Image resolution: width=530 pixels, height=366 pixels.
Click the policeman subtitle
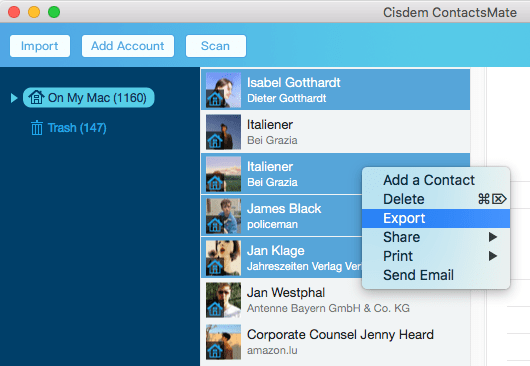pyautogui.click(x=272, y=224)
